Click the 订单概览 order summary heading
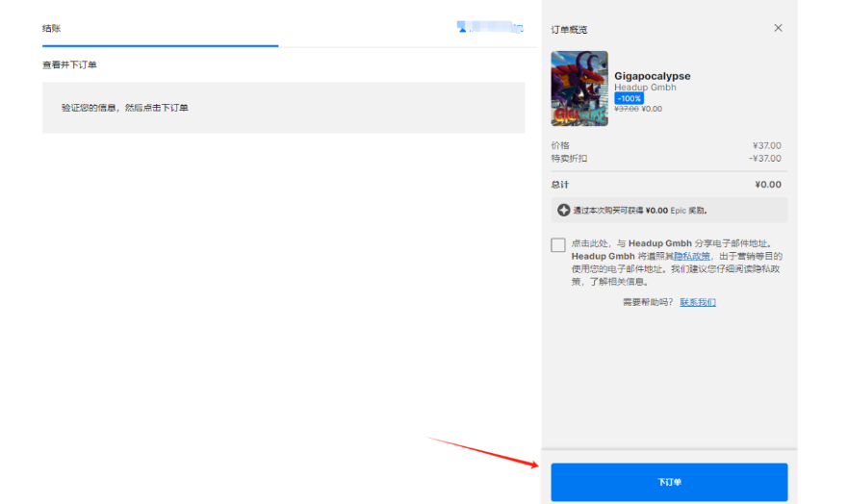This screenshot has height=504, width=848. click(x=569, y=30)
